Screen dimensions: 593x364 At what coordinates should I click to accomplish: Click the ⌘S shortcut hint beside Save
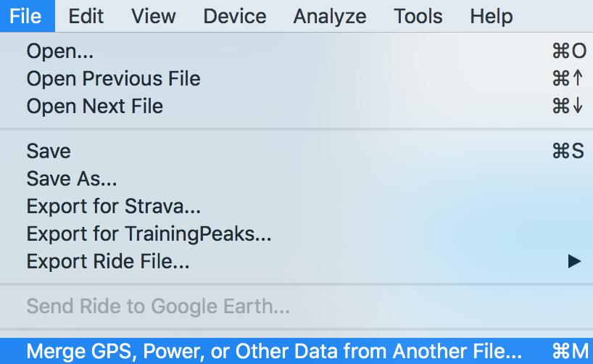point(568,151)
